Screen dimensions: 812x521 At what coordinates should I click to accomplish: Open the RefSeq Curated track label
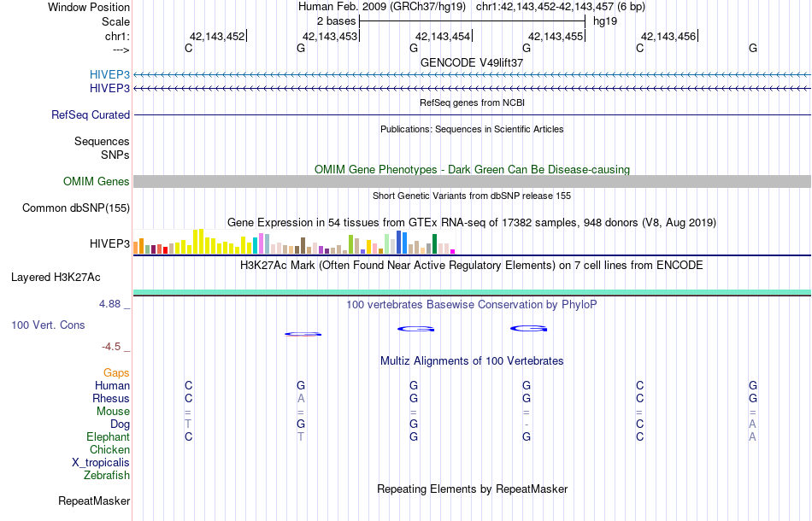pos(90,114)
